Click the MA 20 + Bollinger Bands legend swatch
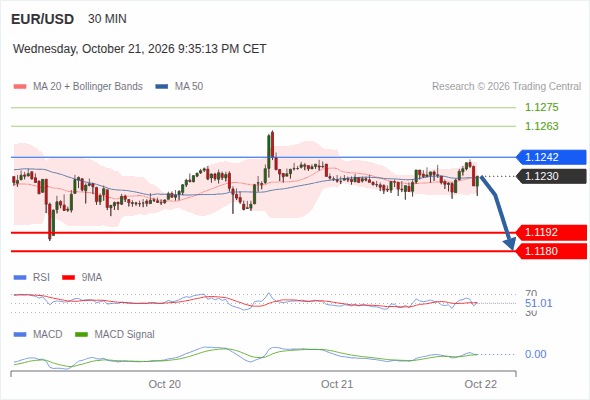The width and height of the screenshot is (590, 400). (x=20, y=87)
